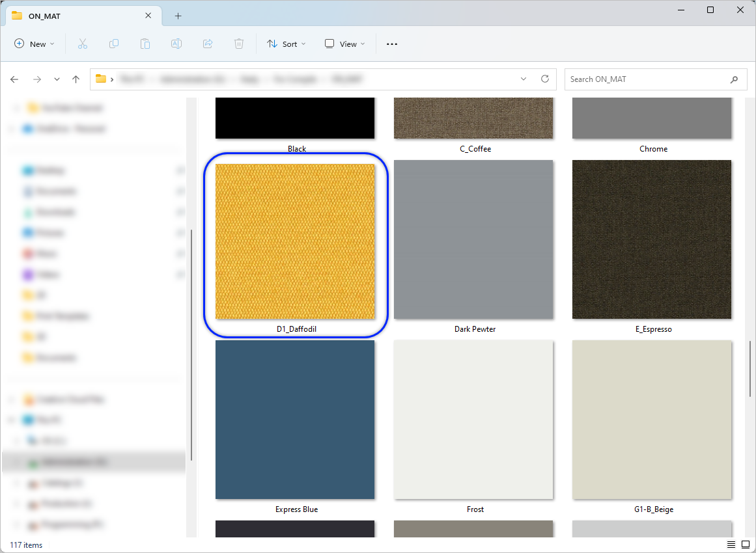The image size is (756, 553).
Task: Select the Cut icon in the toolbar
Action: tap(82, 44)
